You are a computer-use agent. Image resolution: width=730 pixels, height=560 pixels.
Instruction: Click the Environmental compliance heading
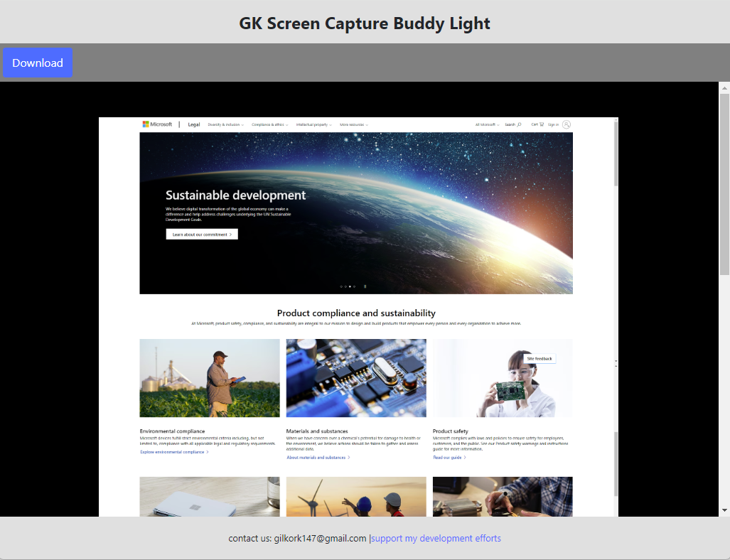point(172,431)
